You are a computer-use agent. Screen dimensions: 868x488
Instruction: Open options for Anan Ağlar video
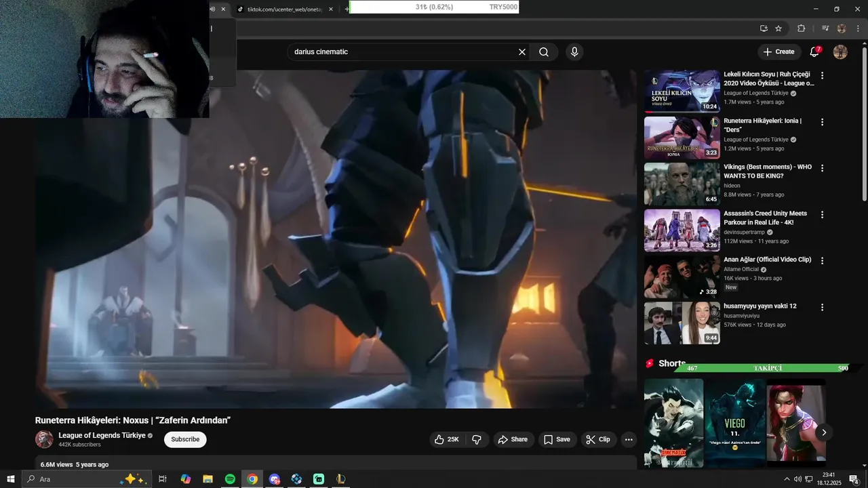coord(823,261)
